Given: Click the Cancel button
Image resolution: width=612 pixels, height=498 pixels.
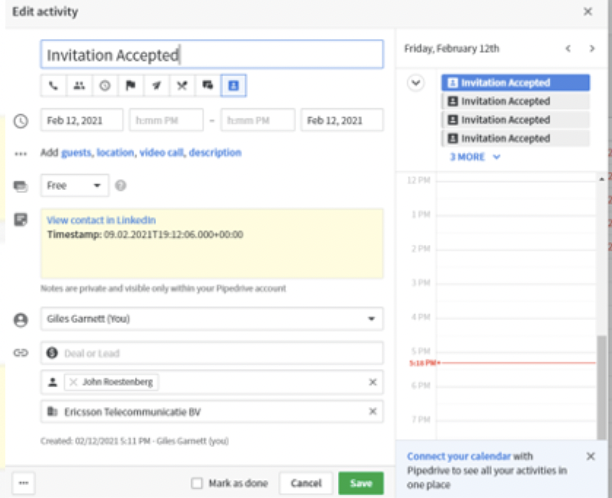Looking at the screenshot, I should click(306, 483).
